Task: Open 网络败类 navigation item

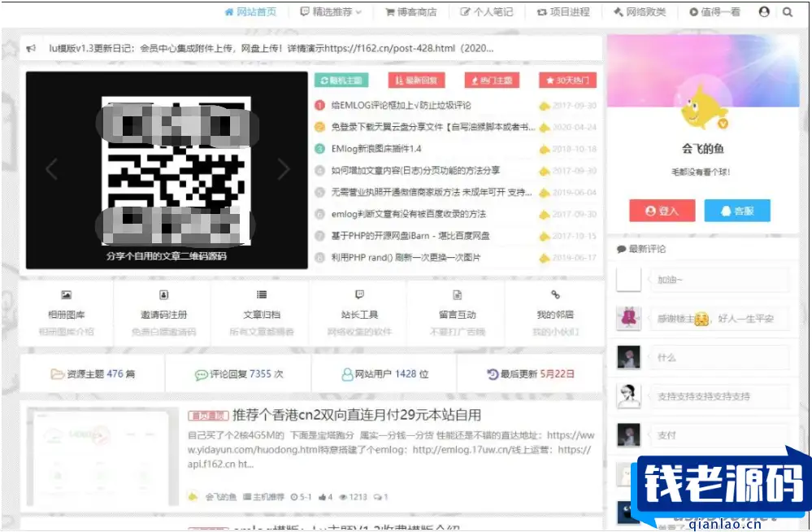Action: point(640,12)
